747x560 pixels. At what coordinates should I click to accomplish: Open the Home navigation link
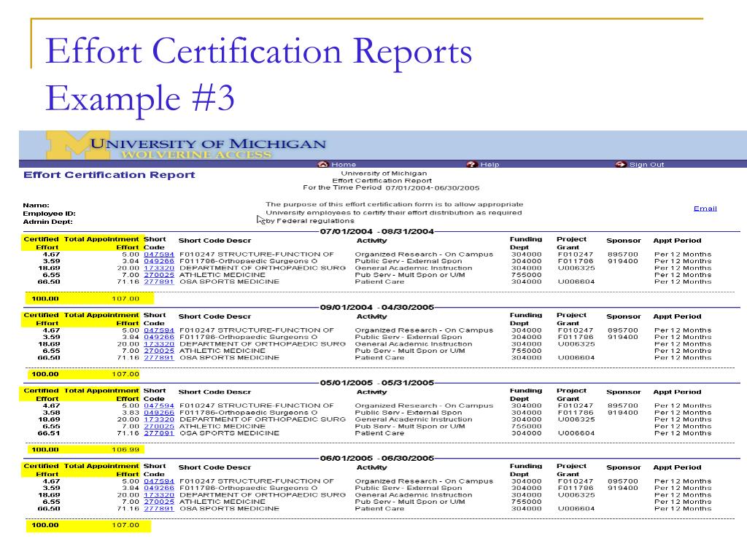tap(344, 164)
